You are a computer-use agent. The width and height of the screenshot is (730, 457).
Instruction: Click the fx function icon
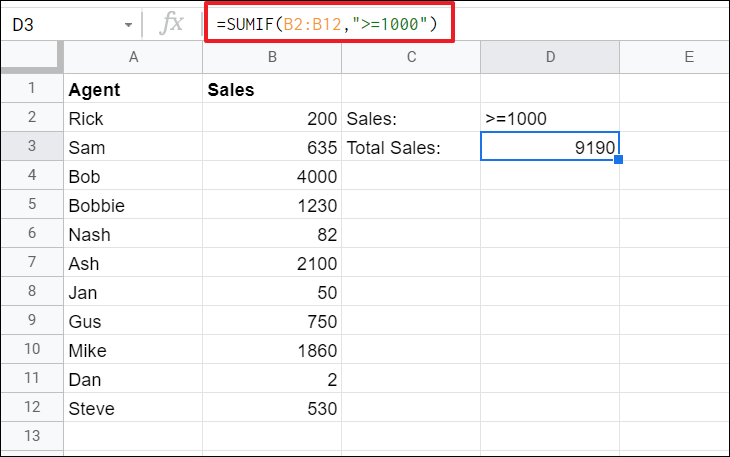172,23
